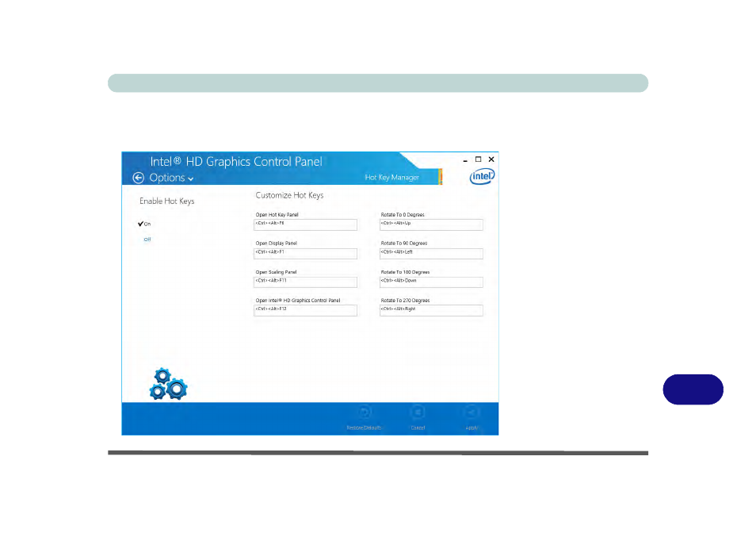
Task: Click the Cancel label
Action: pyautogui.click(x=418, y=428)
